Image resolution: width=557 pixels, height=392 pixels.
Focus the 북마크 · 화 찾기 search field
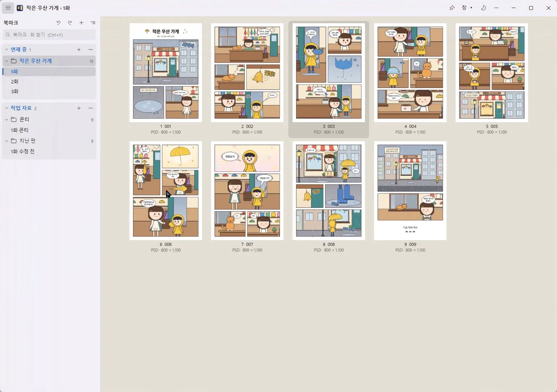pos(49,35)
